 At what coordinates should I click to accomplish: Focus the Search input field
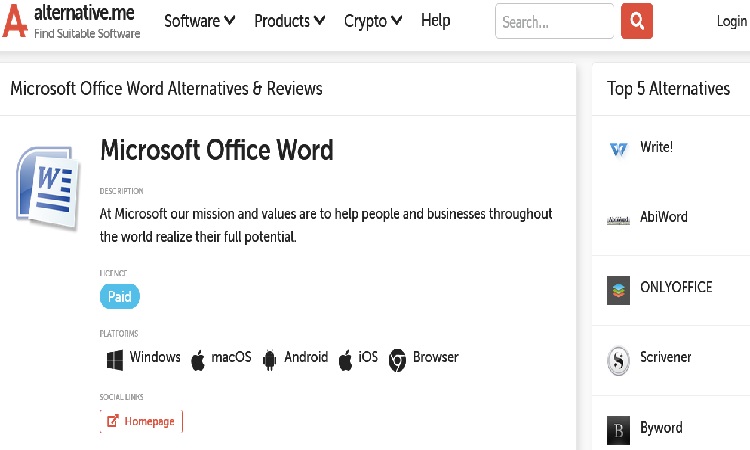click(x=554, y=21)
